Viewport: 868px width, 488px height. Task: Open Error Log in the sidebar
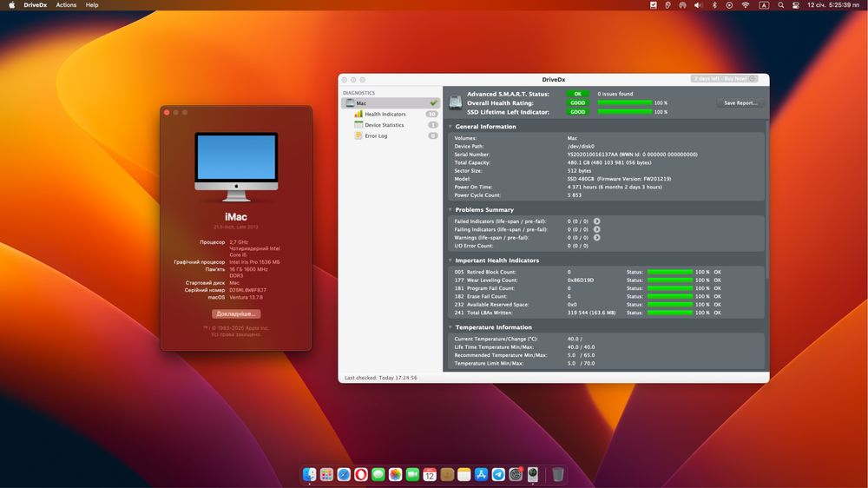pyautogui.click(x=376, y=135)
